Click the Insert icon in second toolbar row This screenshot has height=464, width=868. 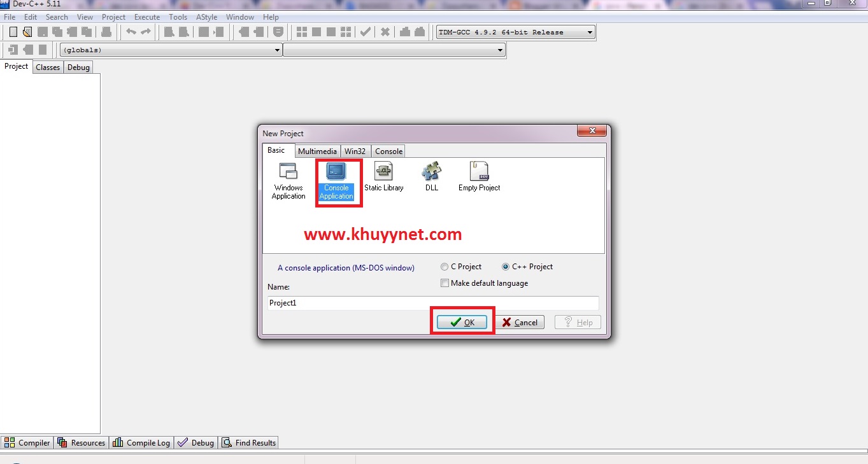tap(13, 50)
